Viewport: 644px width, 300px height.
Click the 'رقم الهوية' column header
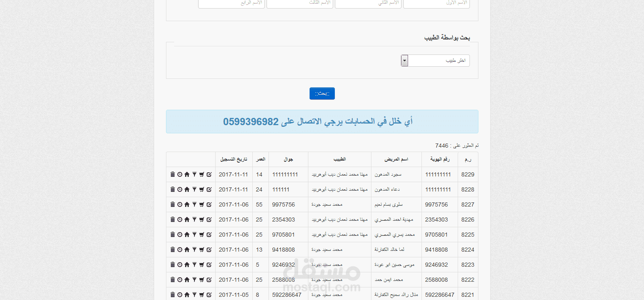(x=440, y=159)
